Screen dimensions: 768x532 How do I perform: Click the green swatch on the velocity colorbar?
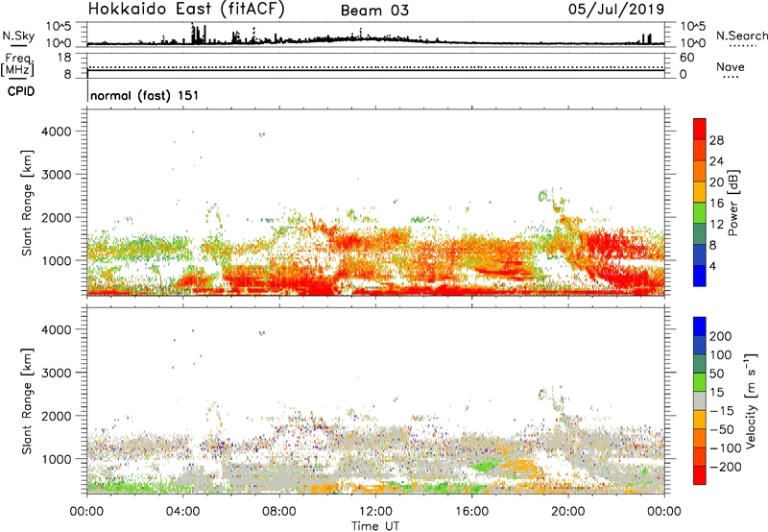pos(700,382)
